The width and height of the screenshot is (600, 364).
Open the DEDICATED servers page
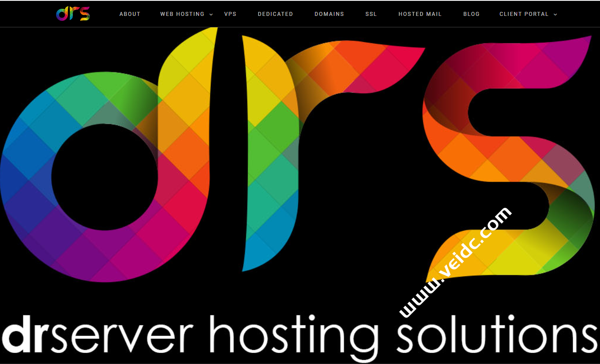pyautogui.click(x=275, y=14)
